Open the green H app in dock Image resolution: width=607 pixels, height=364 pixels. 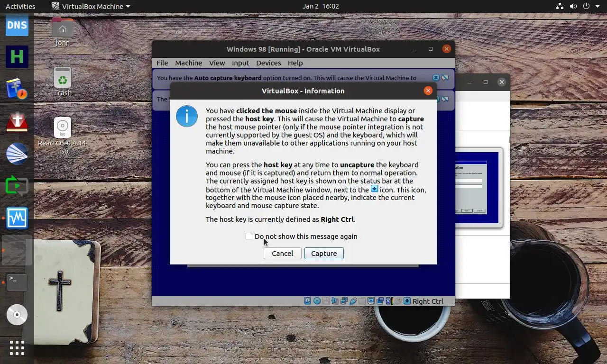tap(17, 57)
